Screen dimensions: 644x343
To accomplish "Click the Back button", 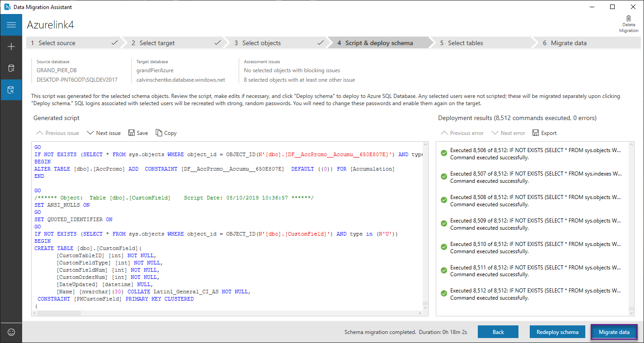I will [x=499, y=332].
